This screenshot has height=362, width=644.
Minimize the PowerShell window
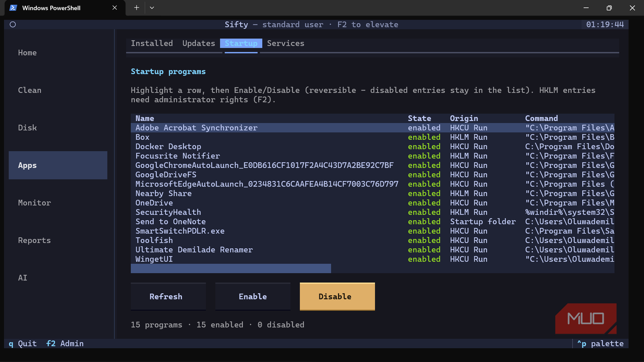[x=586, y=8]
